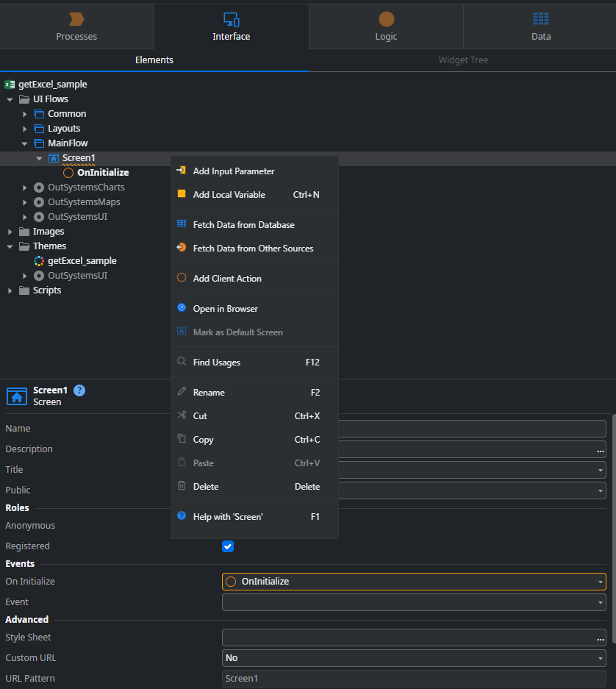Click the URL Pattern field
This screenshot has width=616, height=689.
click(414, 679)
